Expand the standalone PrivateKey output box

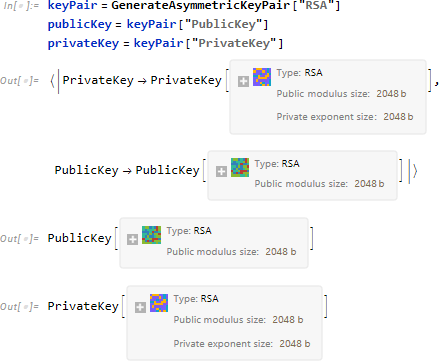[x=140, y=307]
